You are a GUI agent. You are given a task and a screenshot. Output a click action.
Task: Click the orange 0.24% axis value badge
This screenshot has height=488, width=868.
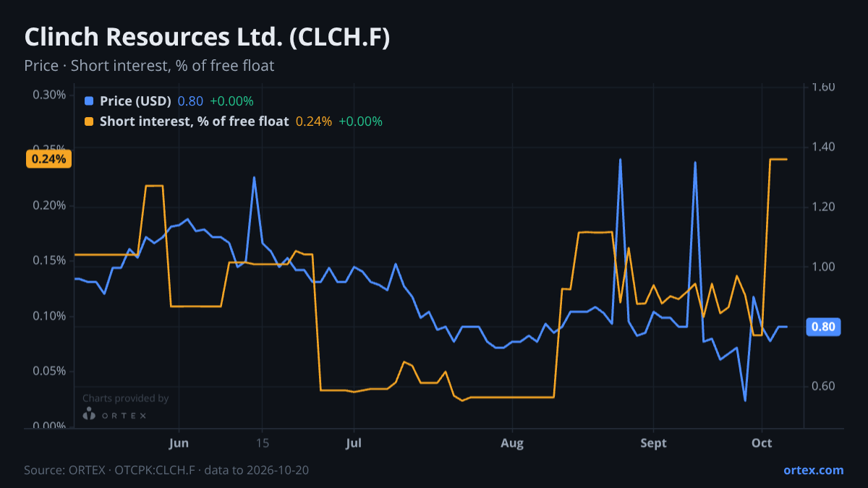pyautogui.click(x=48, y=159)
